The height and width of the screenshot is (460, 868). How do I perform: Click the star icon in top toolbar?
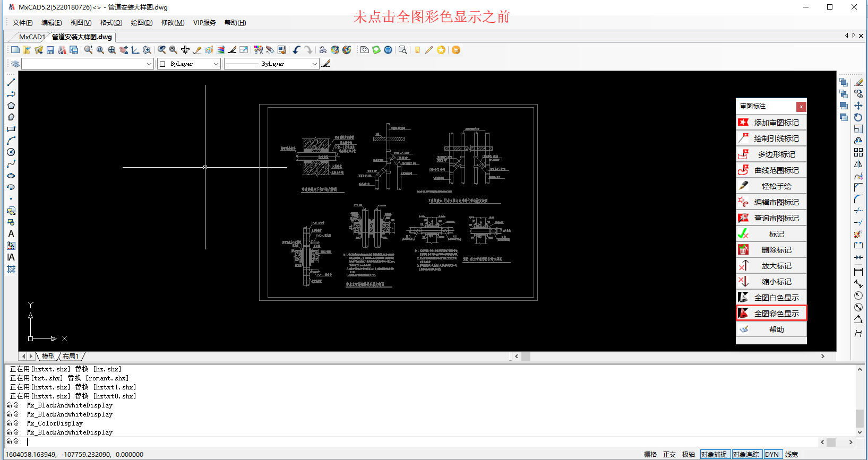click(x=441, y=50)
